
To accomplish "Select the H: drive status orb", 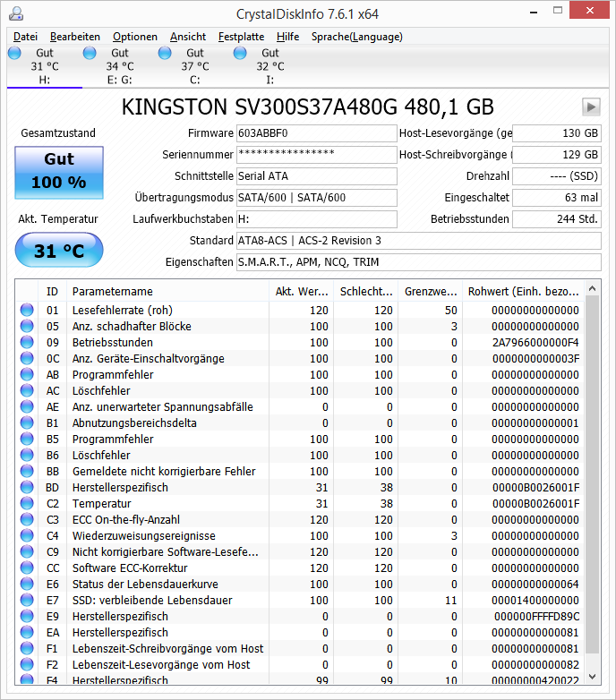I will pos(14,53).
